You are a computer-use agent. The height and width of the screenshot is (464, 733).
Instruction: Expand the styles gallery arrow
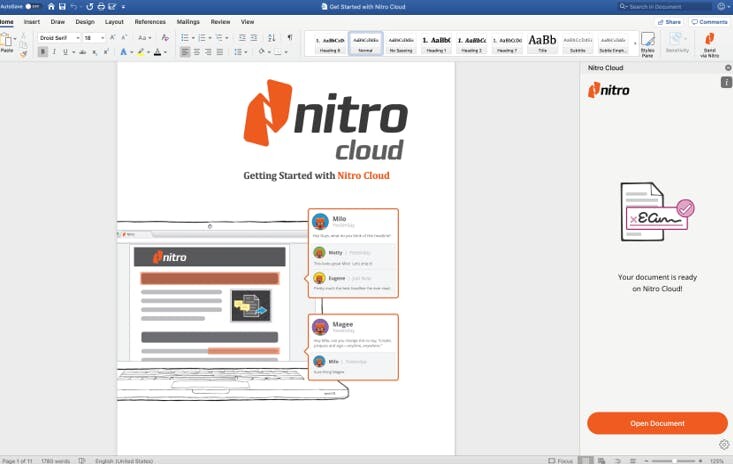click(635, 44)
